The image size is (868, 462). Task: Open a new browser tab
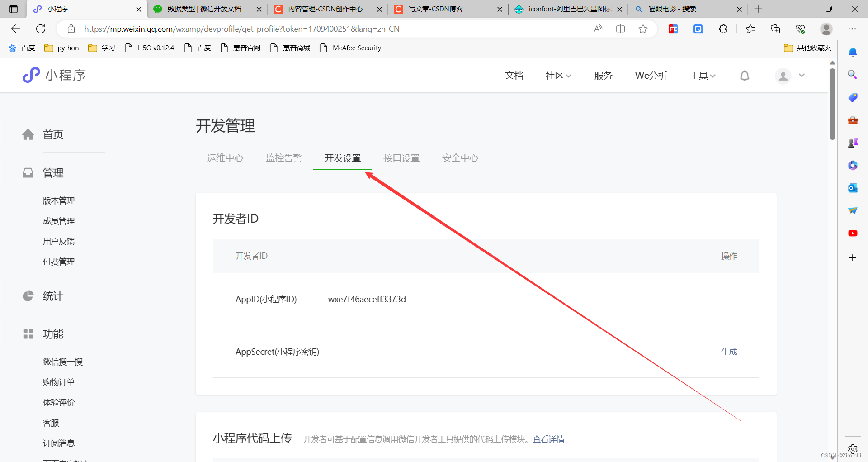758,9
